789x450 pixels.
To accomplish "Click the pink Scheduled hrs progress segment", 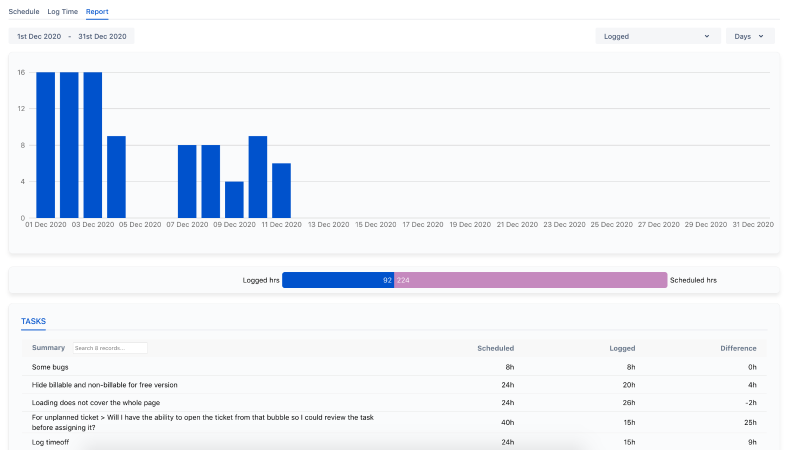I will click(530, 280).
